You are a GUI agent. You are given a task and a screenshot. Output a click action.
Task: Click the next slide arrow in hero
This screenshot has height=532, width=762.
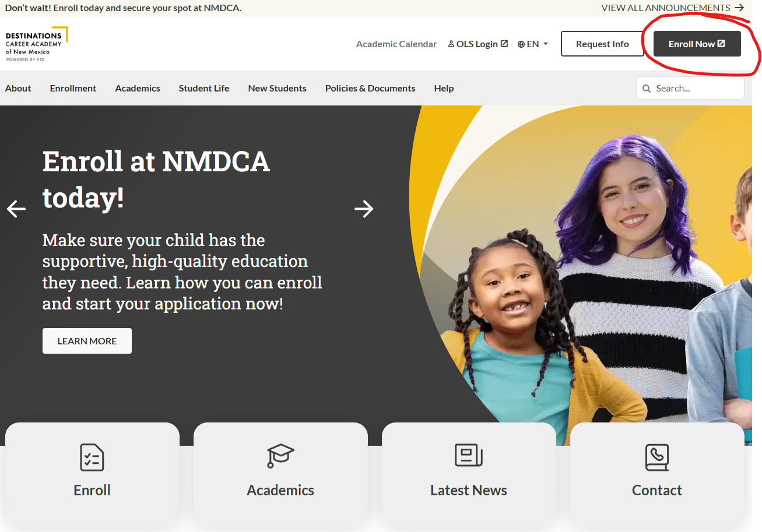[364, 209]
